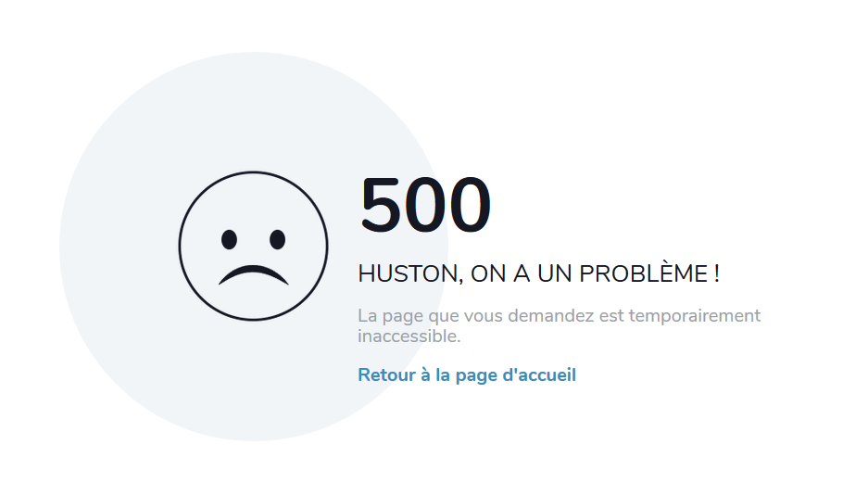Open the Retour à la page d'accueil link
Image resolution: width=868 pixels, height=495 pixels.
[x=467, y=375]
